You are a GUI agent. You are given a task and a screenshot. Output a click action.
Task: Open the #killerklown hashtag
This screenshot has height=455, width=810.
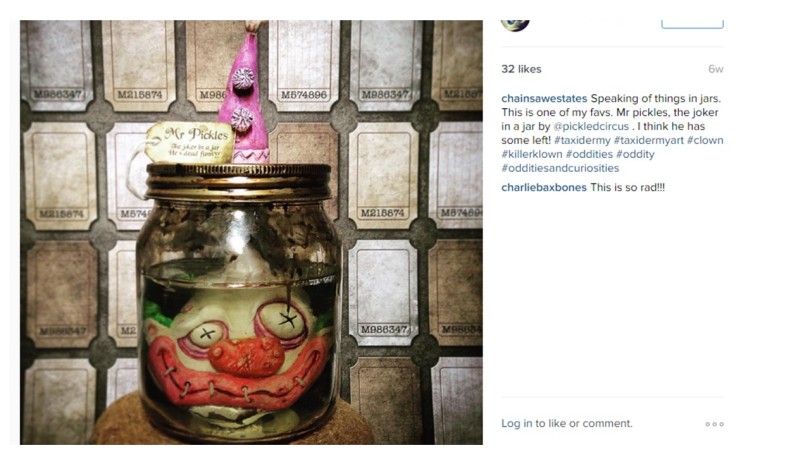(532, 154)
